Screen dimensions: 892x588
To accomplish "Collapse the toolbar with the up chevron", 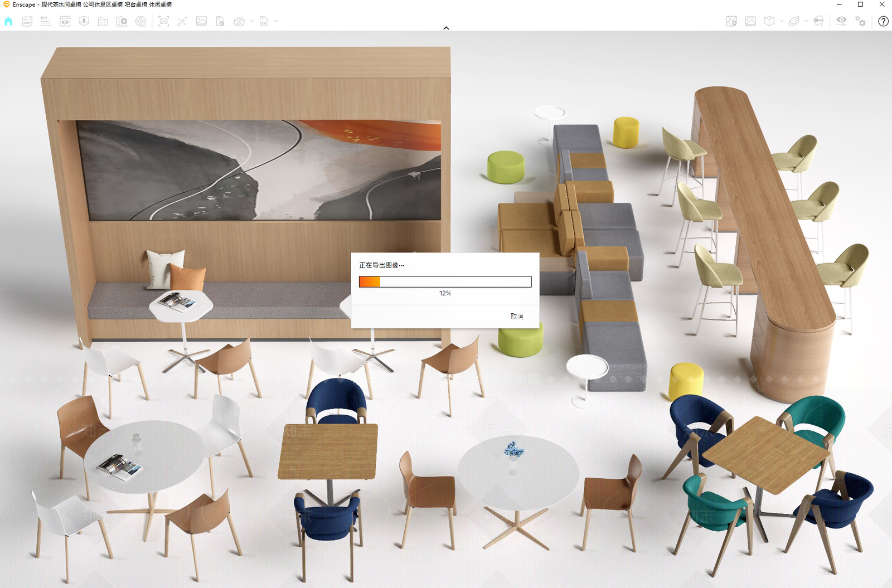I will 446,28.
